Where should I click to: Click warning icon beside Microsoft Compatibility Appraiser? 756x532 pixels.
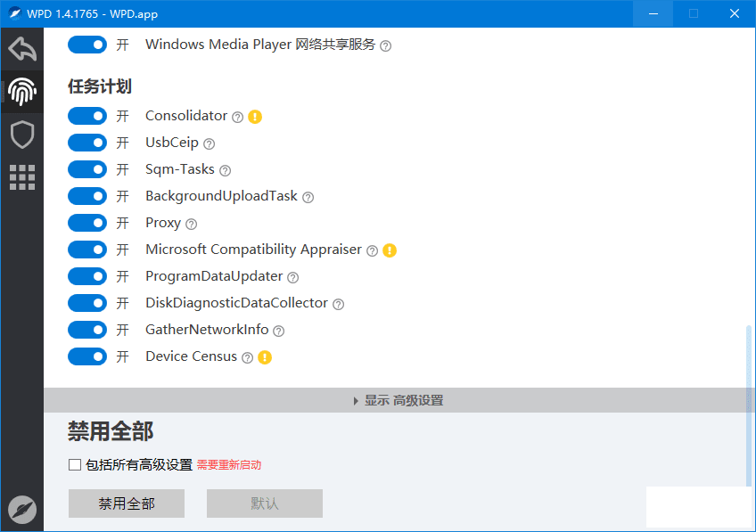389,250
